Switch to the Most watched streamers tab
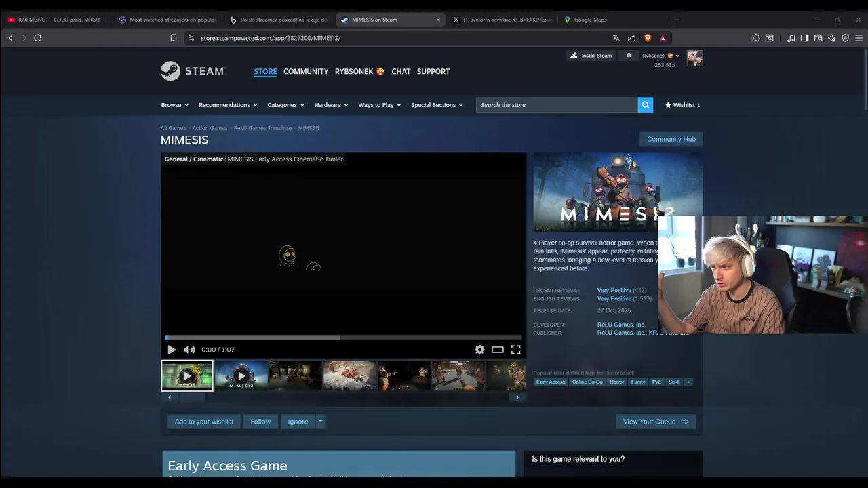The width and height of the screenshot is (868, 488). (x=167, y=20)
